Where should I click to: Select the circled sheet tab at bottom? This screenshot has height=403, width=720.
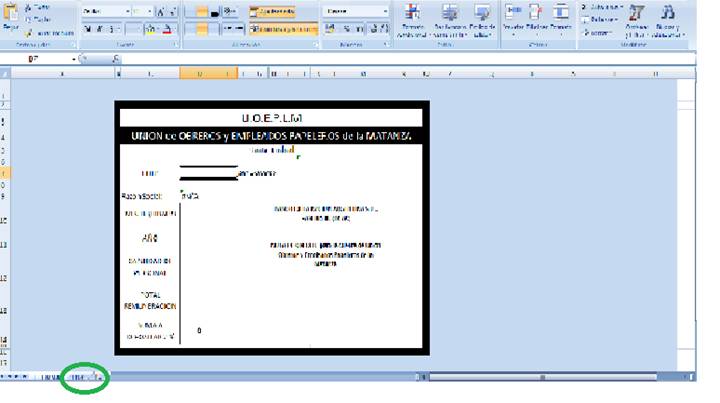pyautogui.click(x=77, y=378)
